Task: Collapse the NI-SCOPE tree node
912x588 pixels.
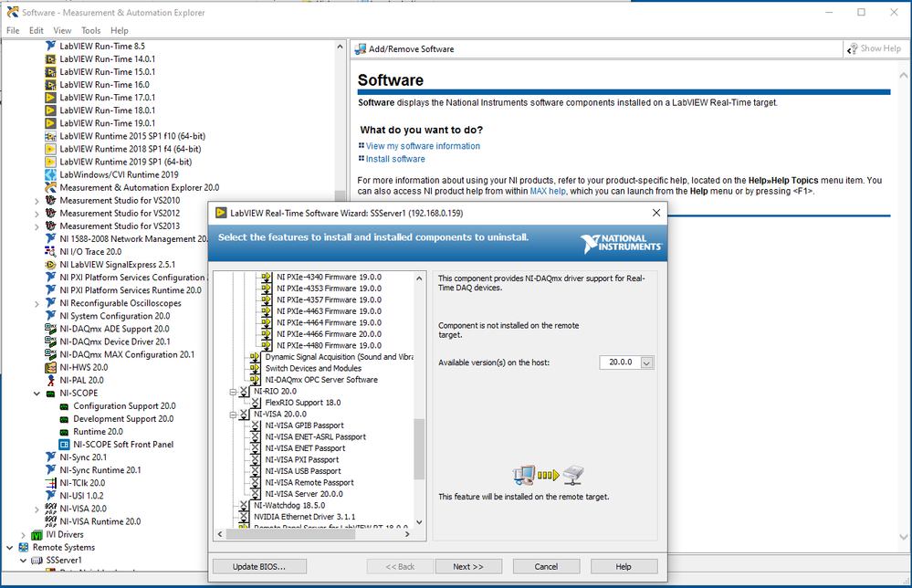Action: click(x=37, y=394)
